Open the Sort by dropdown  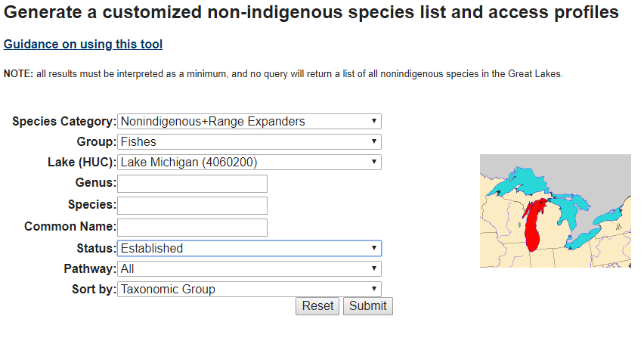(x=249, y=289)
